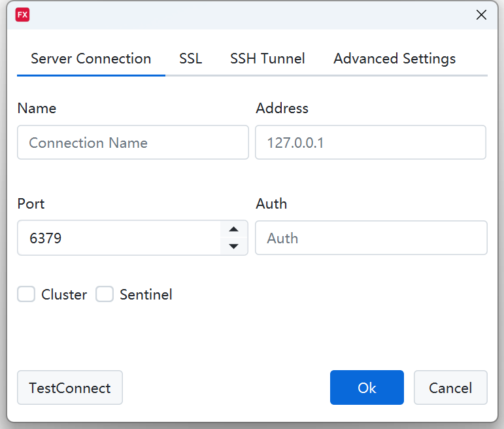The image size is (504, 429).
Task: Click the Name label above the field
Action: 37,109
